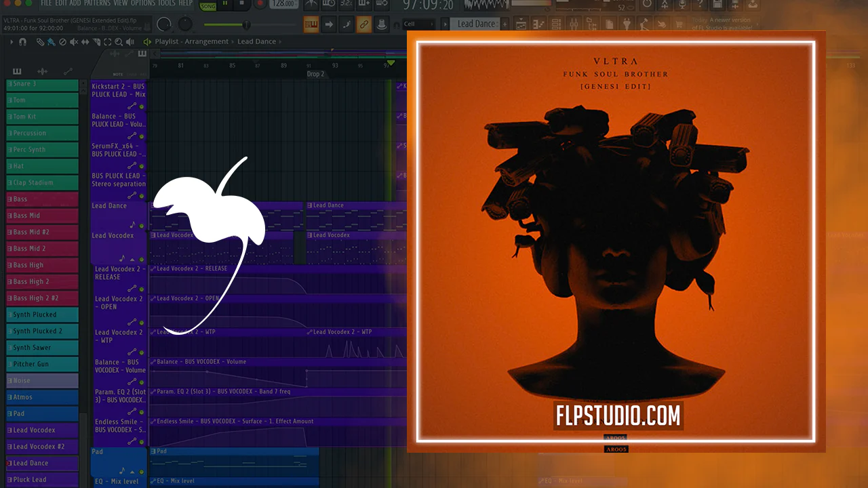Select the Mute tool in playlist toolbar
This screenshot has width=868, height=488.
point(74,42)
